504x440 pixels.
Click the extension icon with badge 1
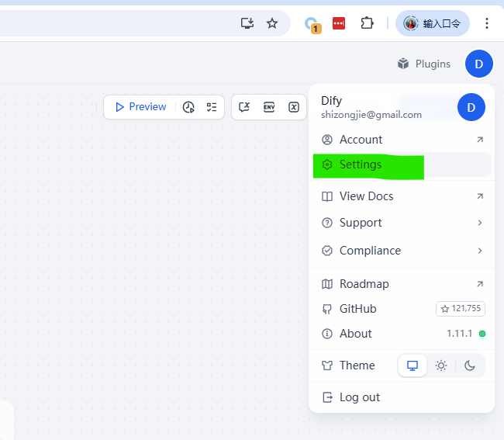[312, 25]
